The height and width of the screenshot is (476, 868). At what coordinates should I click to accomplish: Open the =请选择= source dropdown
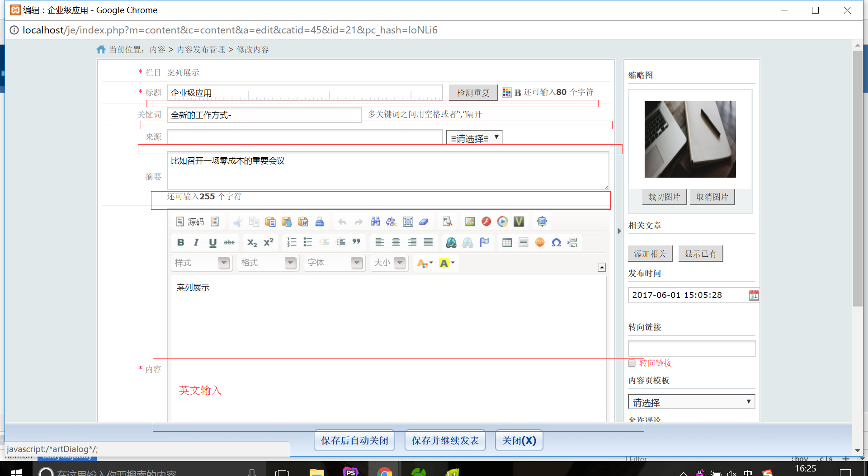[474, 137]
